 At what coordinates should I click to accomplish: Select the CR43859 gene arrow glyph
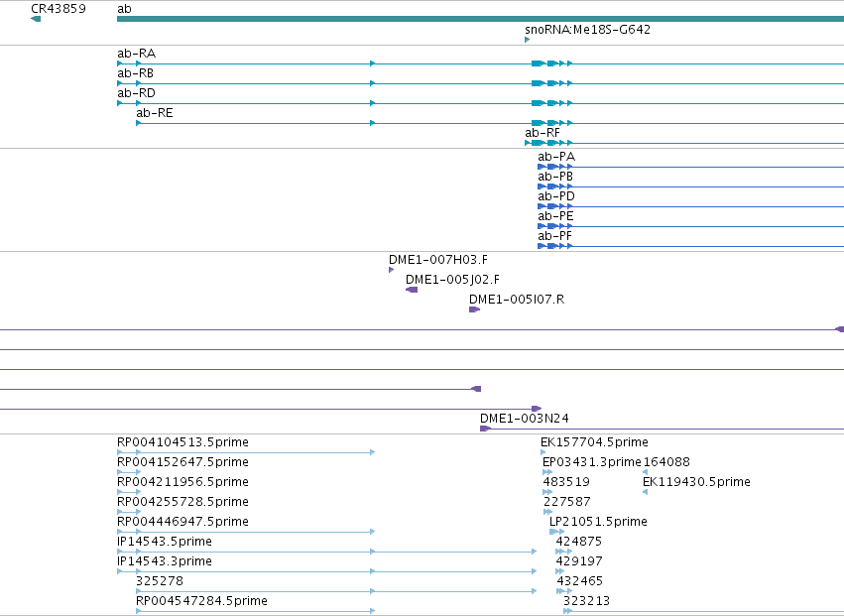click(36, 19)
